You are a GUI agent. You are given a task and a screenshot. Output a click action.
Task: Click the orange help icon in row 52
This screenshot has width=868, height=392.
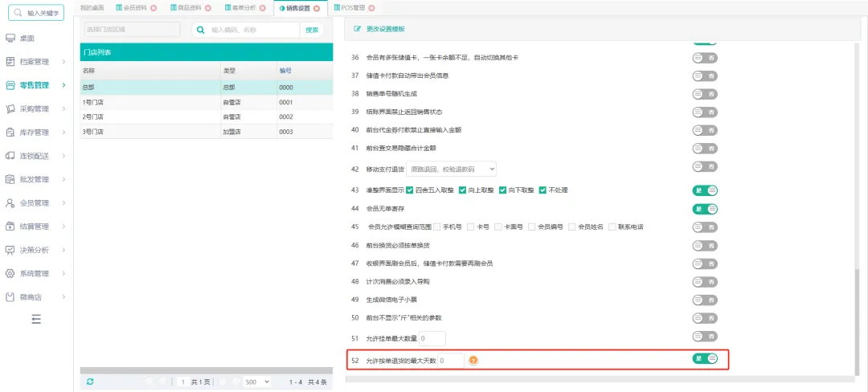click(473, 361)
